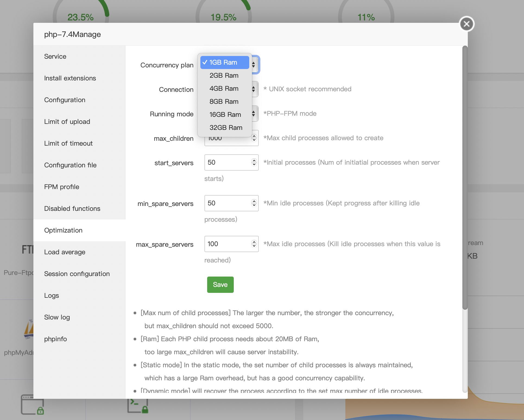Screen dimensions: 524x420
Task: Click the browser window lock icon in background
Action: pyautogui.click(x=33, y=405)
